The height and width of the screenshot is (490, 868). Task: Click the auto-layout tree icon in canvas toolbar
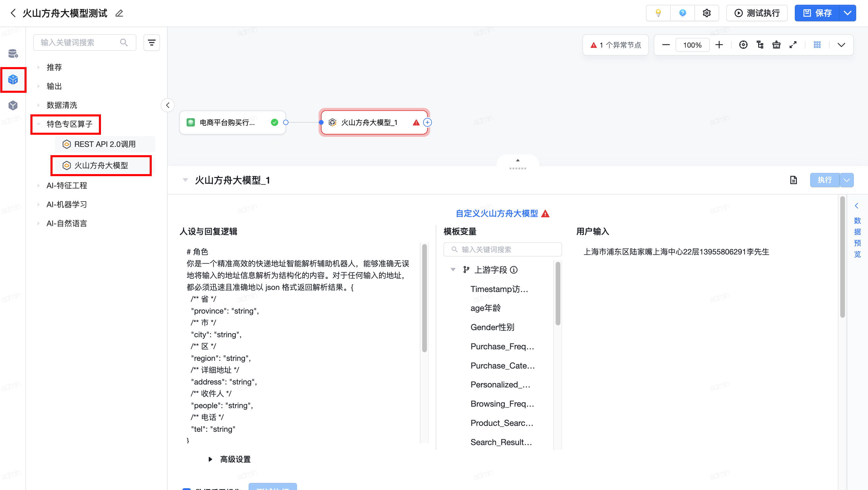click(760, 45)
